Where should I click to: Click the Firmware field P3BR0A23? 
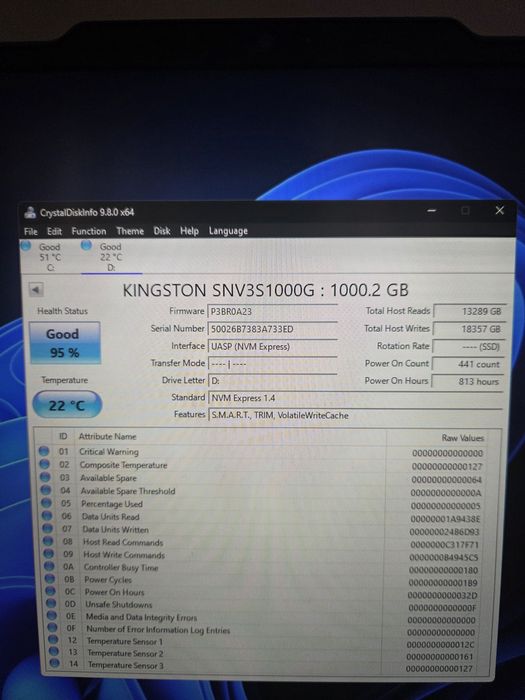(x=272, y=312)
